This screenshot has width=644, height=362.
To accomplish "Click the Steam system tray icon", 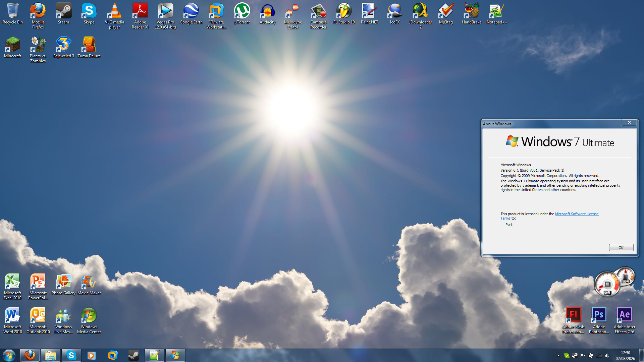I will click(x=575, y=356).
